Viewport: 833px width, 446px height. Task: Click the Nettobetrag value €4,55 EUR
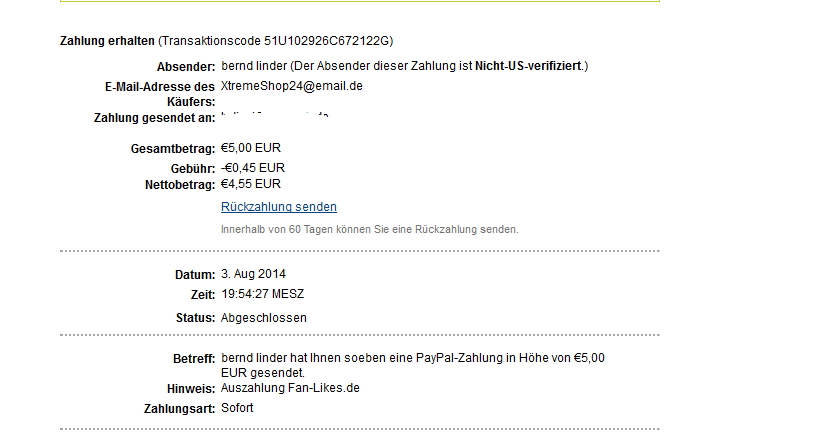[x=251, y=184]
